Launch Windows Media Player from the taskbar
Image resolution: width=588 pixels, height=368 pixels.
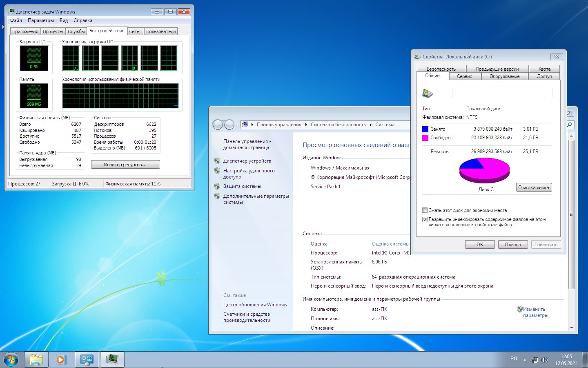pos(61,359)
